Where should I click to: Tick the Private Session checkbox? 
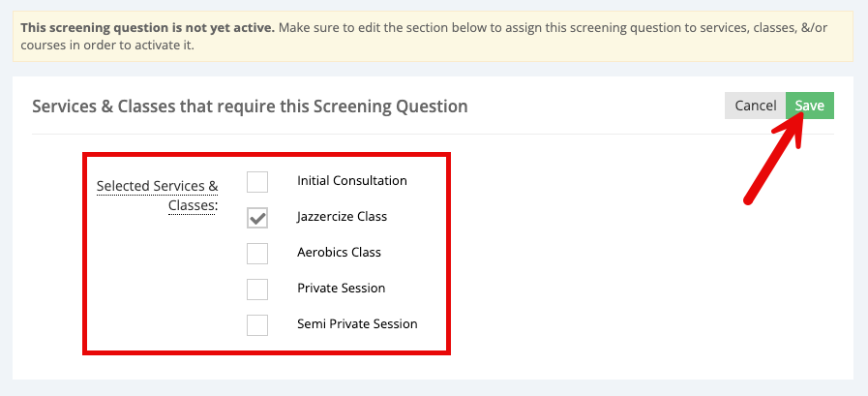coord(257,289)
